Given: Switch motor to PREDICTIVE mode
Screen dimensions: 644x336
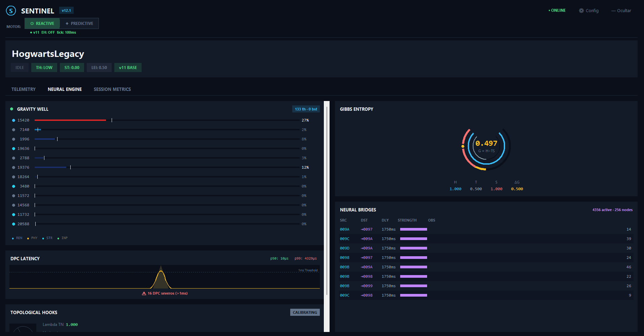Looking at the screenshot, I should (x=79, y=24).
